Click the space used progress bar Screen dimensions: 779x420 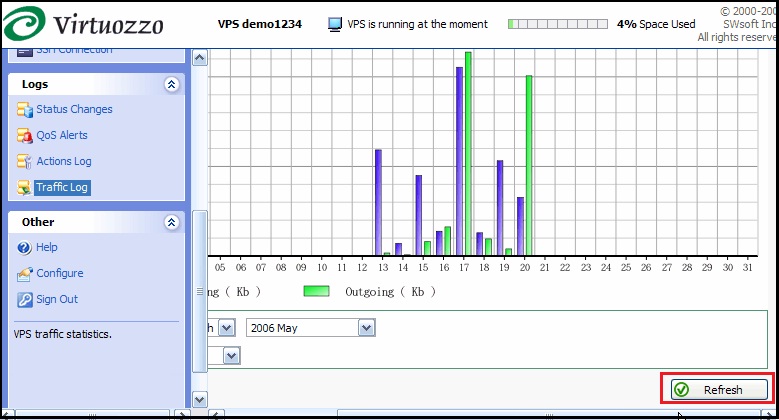tap(557, 24)
